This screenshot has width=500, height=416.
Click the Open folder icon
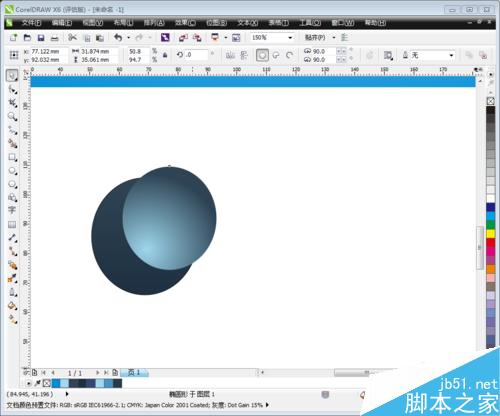click(x=27, y=38)
